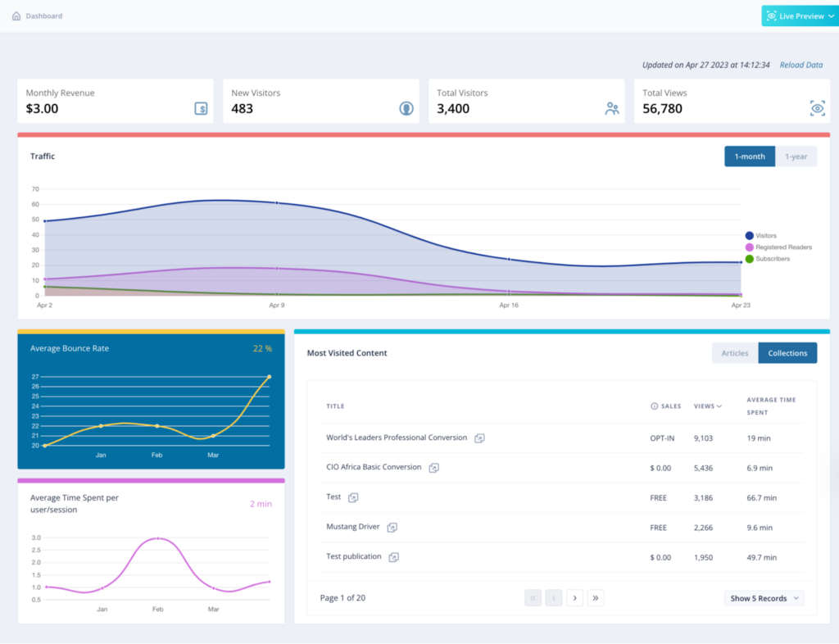This screenshot has width=839, height=644.
Task: Click the home icon beside Dashboard
Action: [x=16, y=16]
